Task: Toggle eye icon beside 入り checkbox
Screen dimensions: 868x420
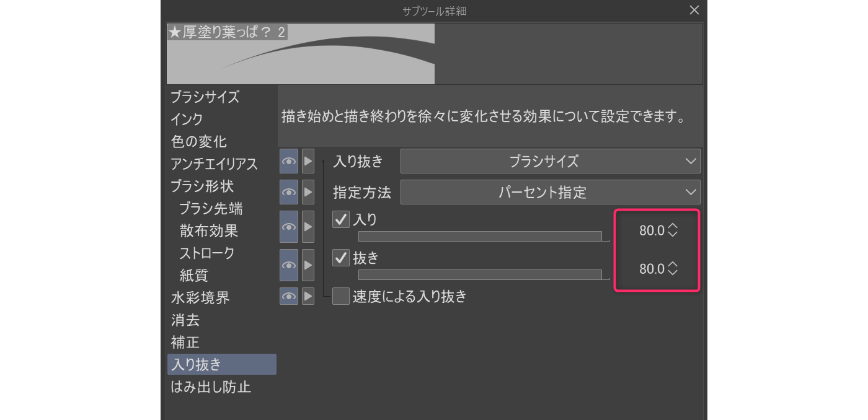Action: point(289,227)
